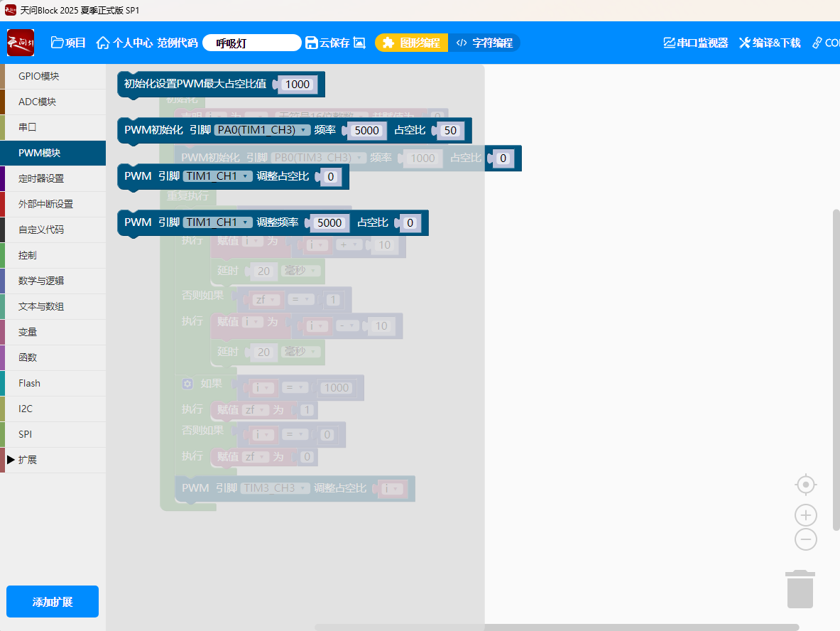This screenshot has width=840, height=631.
Task: Zoom in the workspace with plus icon
Action: (x=805, y=515)
